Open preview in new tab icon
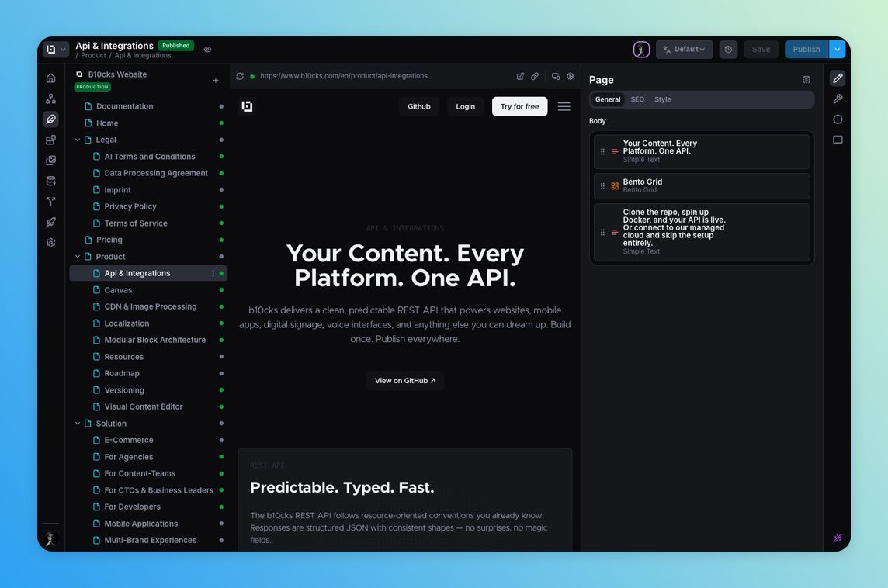 (x=520, y=76)
